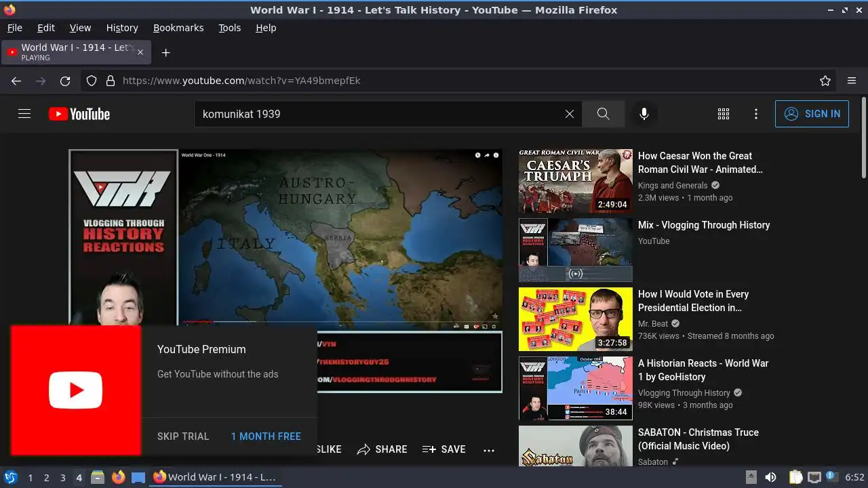Click SAVE to playlist button
Image resolution: width=868 pixels, height=488 pixels.
(444, 449)
